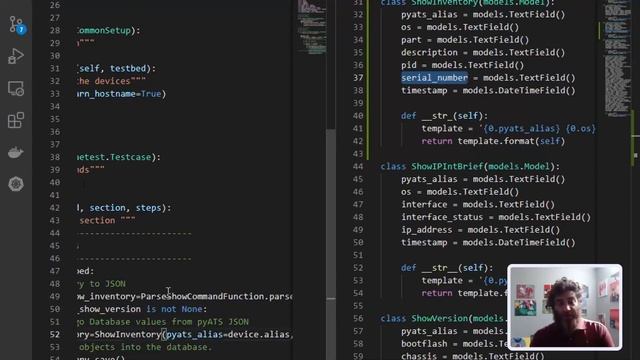This screenshot has height=360, width=640.
Task: Click 'return template.format(self)' on line 42
Action: 493,141
